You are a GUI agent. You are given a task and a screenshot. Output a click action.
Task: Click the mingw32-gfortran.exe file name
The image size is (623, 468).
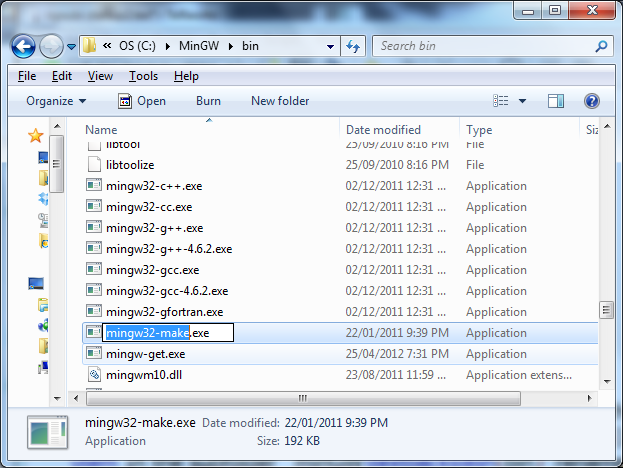click(x=164, y=312)
